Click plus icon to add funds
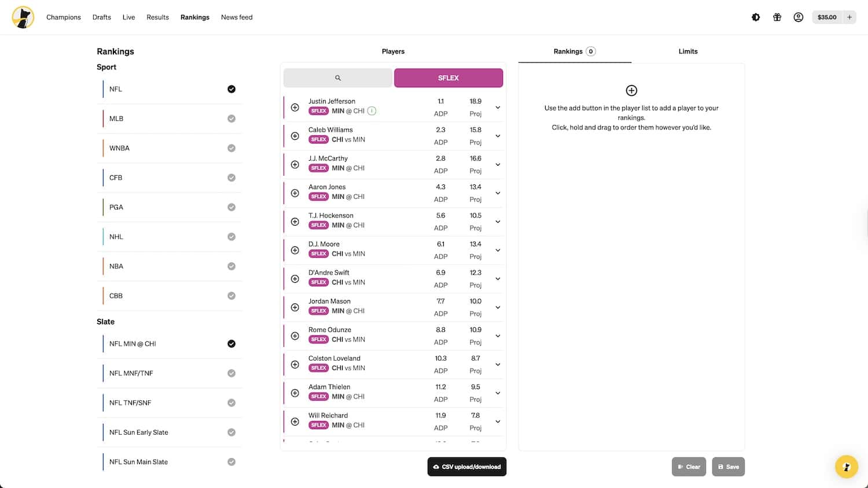Viewport: 868px width, 488px height. pyautogui.click(x=849, y=17)
